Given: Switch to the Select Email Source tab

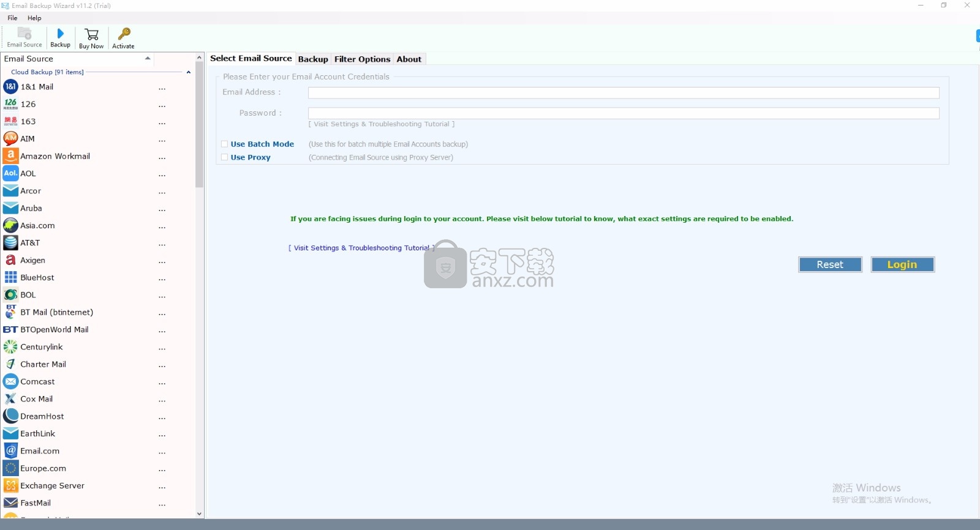Looking at the screenshot, I should point(251,58).
